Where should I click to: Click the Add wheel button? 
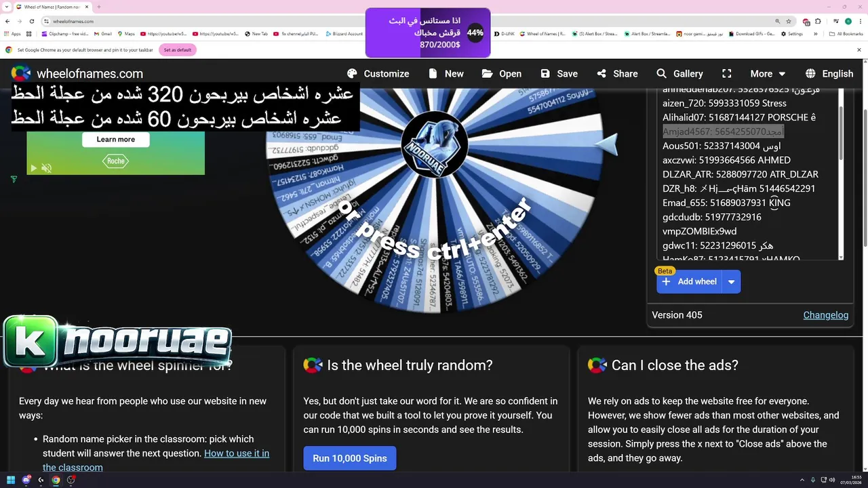click(x=689, y=281)
